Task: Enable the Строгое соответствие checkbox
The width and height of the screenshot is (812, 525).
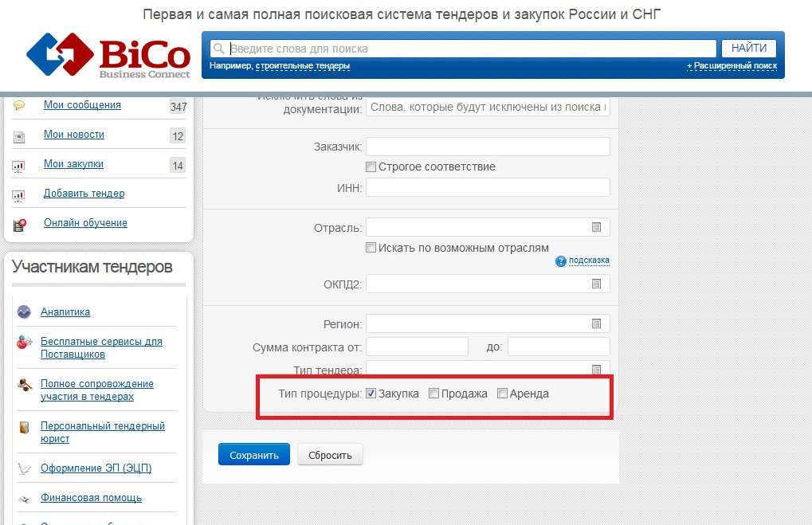Action: [x=371, y=167]
